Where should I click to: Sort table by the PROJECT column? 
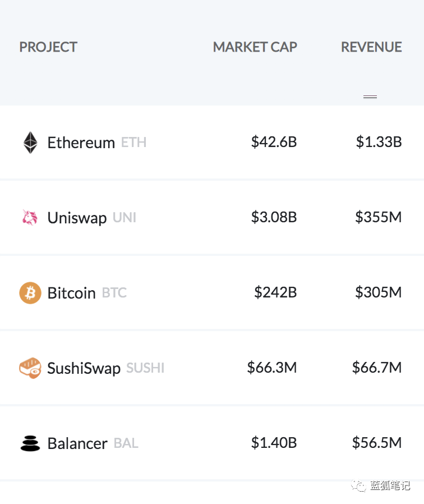pyautogui.click(x=48, y=47)
